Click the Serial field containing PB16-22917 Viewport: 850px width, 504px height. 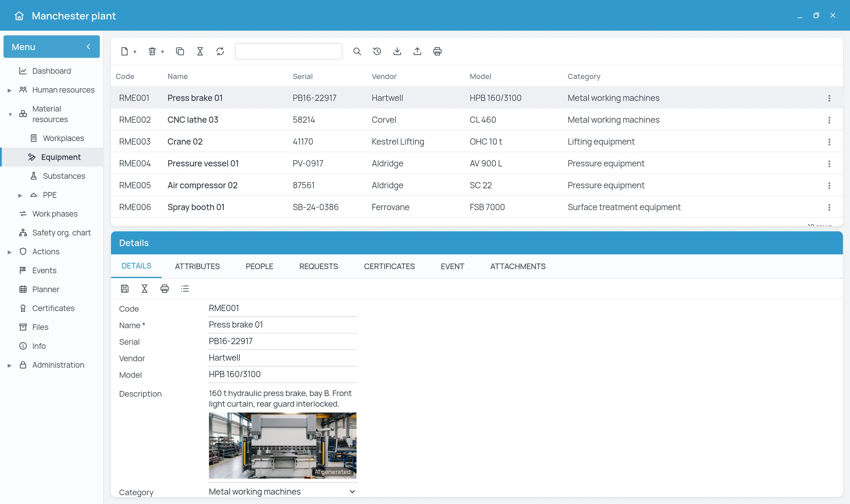click(283, 341)
